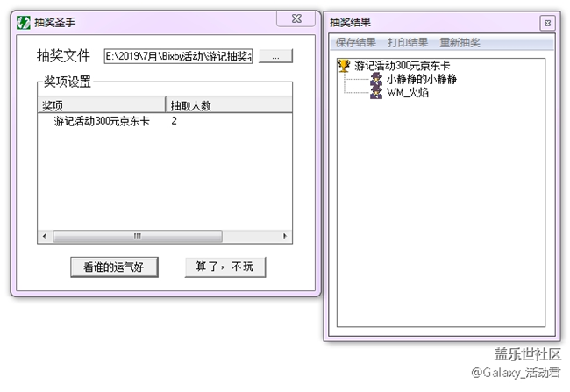
Task: Select the 游记活动300元京东卡 row in prize list
Action: 101,121
